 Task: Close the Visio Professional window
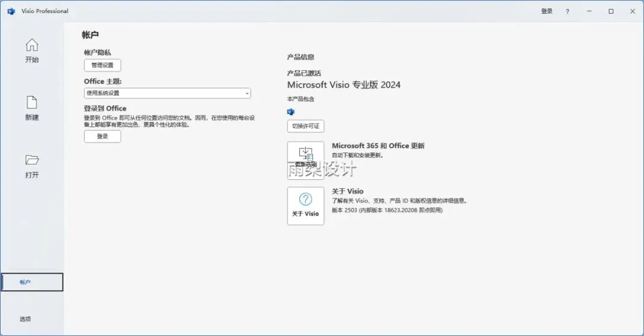pos(633,11)
